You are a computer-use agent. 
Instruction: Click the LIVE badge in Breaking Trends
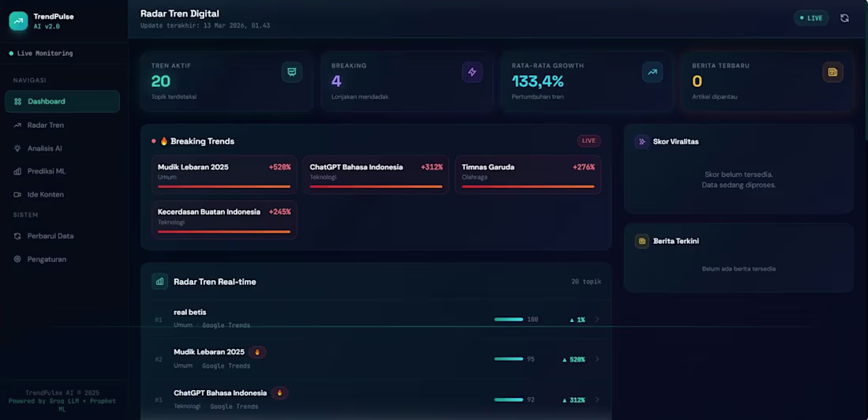pyautogui.click(x=589, y=141)
